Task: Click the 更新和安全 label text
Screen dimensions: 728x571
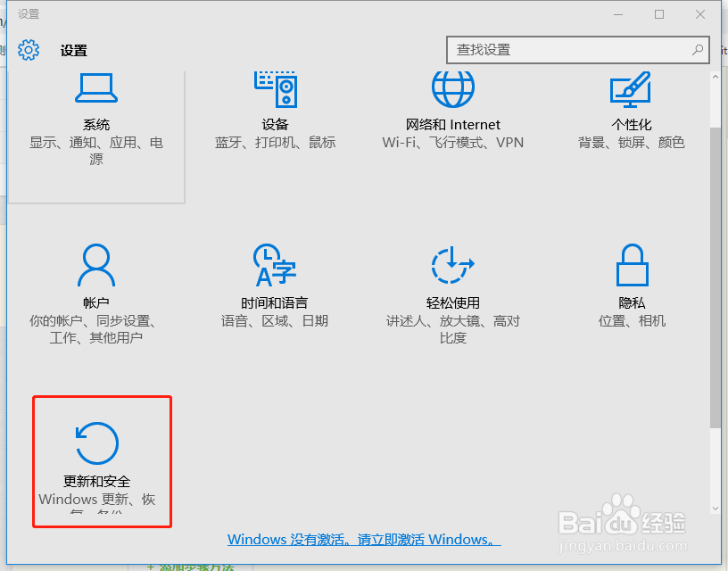Action: coord(96,481)
